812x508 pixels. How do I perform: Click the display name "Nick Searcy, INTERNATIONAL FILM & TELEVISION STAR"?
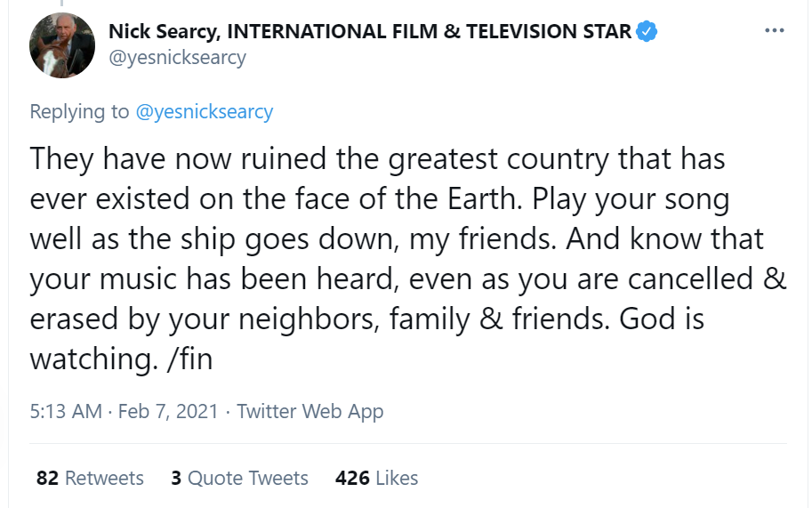[369, 32]
